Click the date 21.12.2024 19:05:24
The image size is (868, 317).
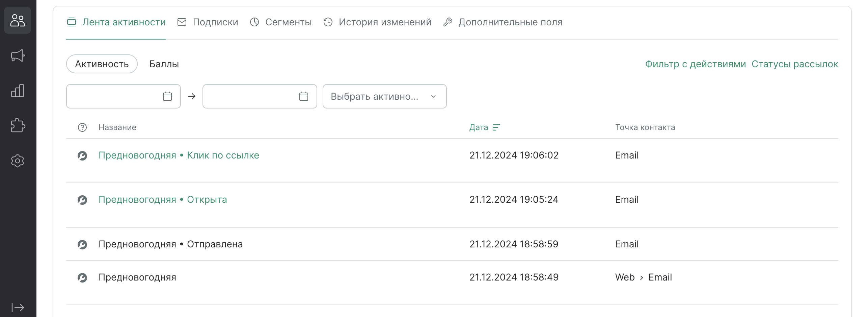pos(514,199)
